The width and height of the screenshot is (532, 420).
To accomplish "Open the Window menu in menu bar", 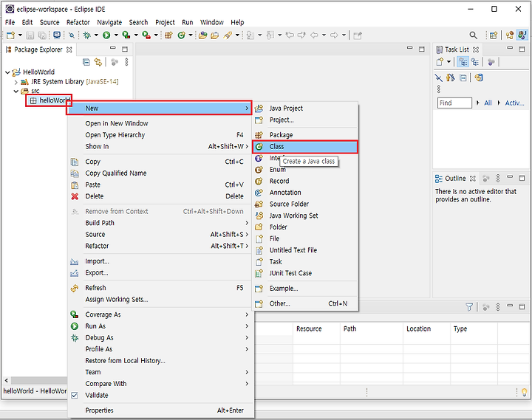I will click(x=212, y=22).
